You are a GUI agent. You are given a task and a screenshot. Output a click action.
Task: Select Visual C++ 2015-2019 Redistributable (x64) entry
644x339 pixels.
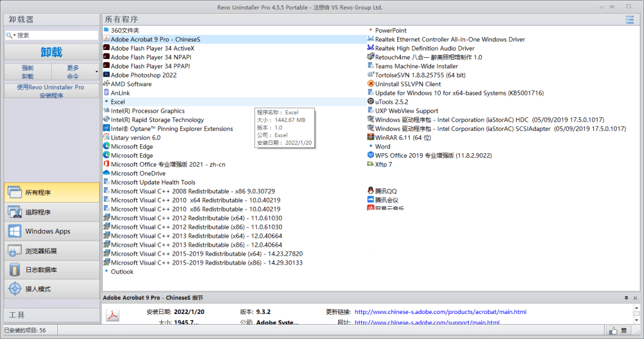pos(206,254)
